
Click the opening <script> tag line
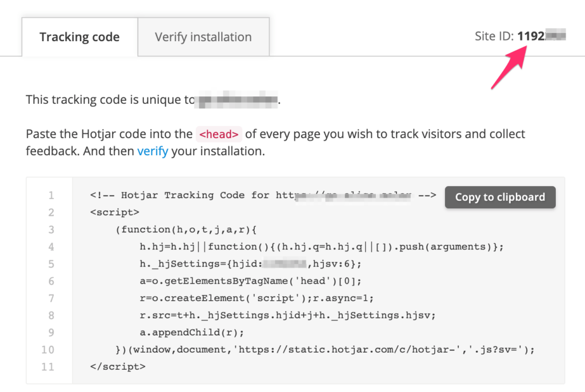tap(115, 212)
